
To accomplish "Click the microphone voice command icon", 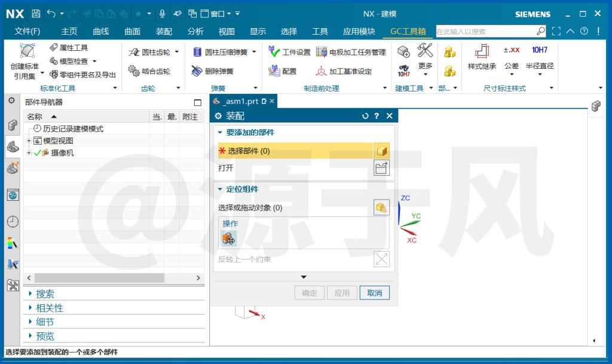I will click(163, 14).
